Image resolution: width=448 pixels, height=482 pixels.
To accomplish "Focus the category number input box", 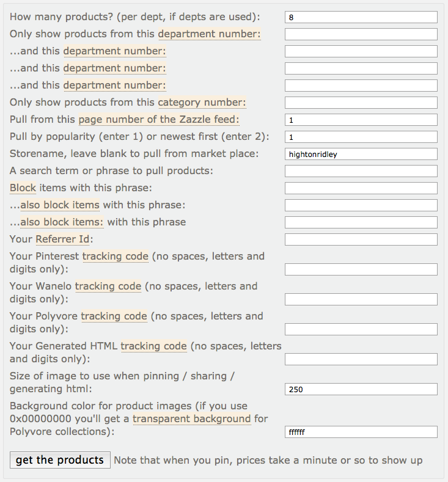I will click(x=361, y=103).
